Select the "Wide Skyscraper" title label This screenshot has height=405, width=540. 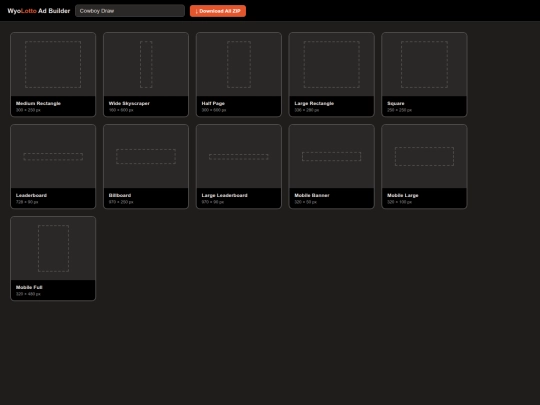(x=129, y=103)
